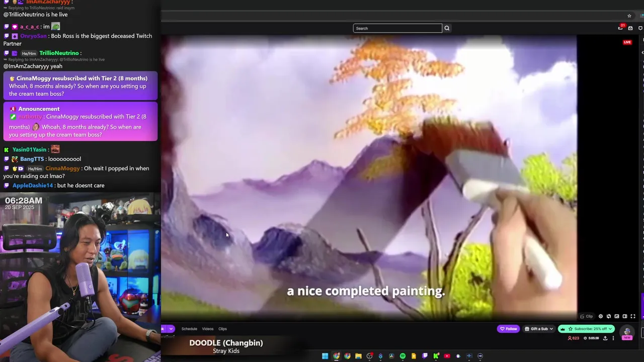This screenshot has width=644, height=362.
Task: Expand the Gift a Sub dropdown
Action: tap(539, 329)
